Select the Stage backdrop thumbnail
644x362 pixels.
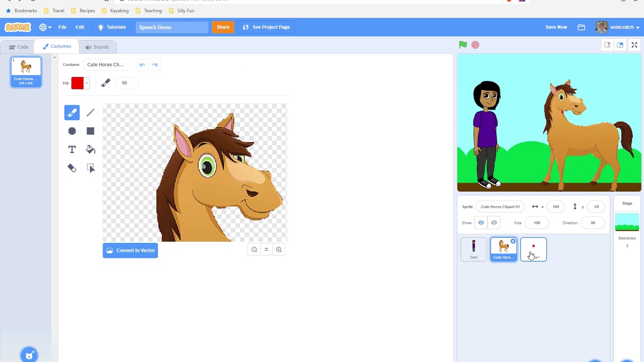click(x=627, y=222)
